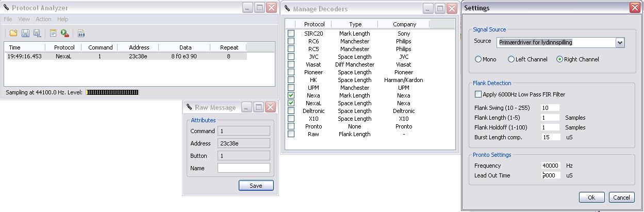Click the open folder toolbar icon
Image resolution: width=644 pixels, height=212 pixels.
[13, 33]
